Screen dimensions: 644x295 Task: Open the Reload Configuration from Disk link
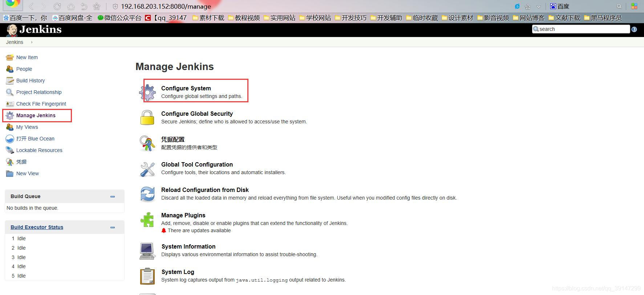205,190
